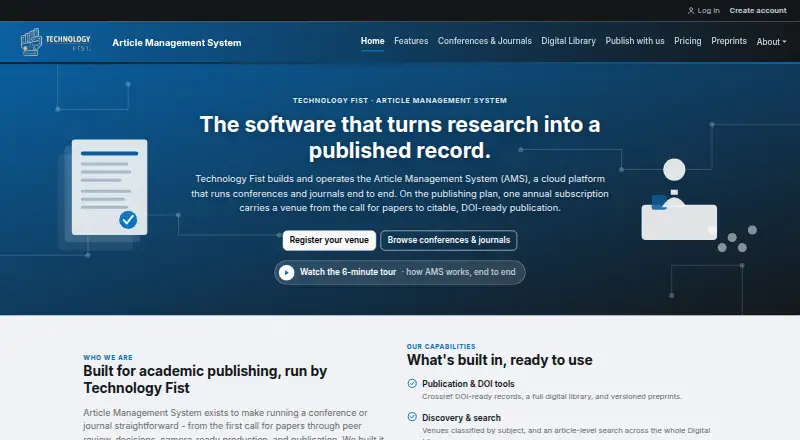Click the "Discovery & search" text

tap(461, 418)
